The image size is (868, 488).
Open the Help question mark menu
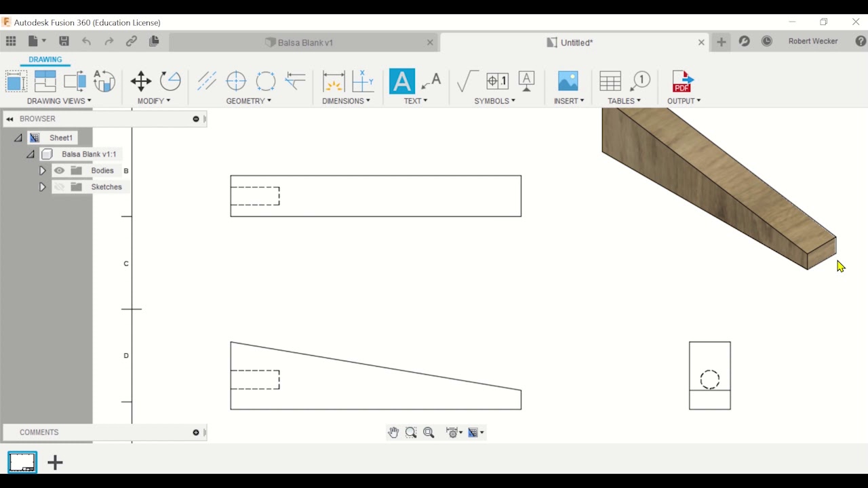(861, 41)
